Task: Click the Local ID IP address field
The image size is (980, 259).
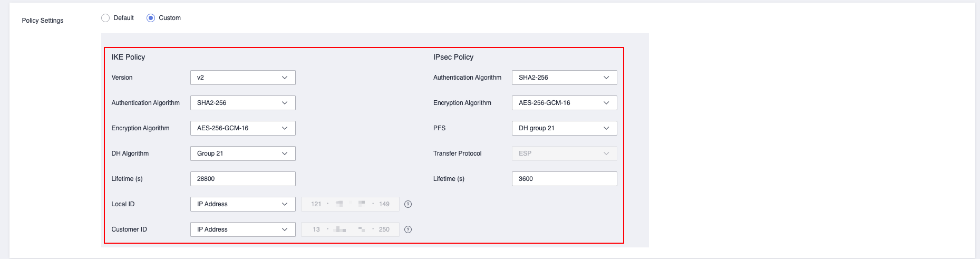Action: [x=350, y=204]
